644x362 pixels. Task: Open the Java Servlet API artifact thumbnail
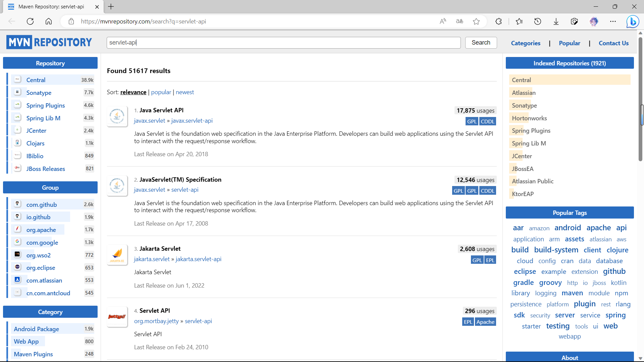click(x=117, y=116)
